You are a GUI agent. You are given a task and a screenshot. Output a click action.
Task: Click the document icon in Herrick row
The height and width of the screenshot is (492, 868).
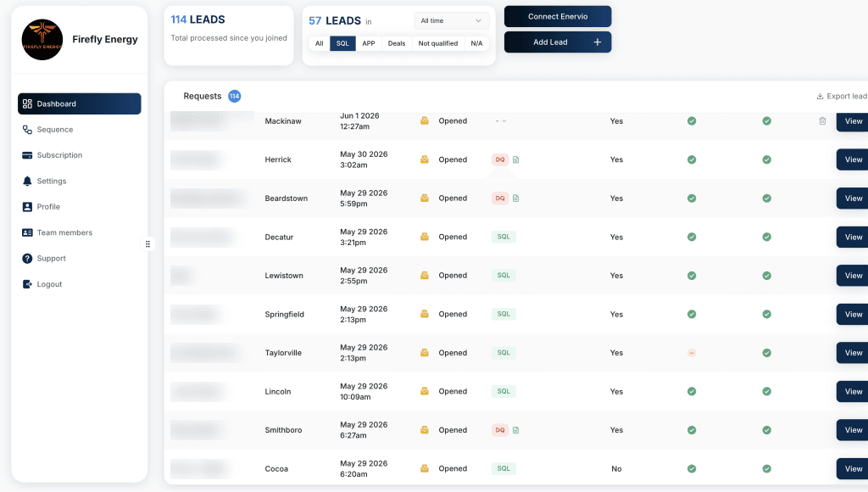coord(516,159)
